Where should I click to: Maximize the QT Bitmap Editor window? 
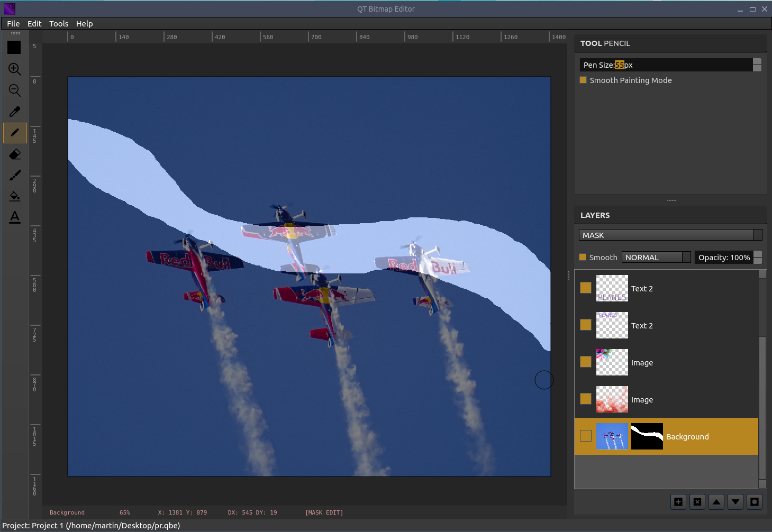(x=752, y=10)
